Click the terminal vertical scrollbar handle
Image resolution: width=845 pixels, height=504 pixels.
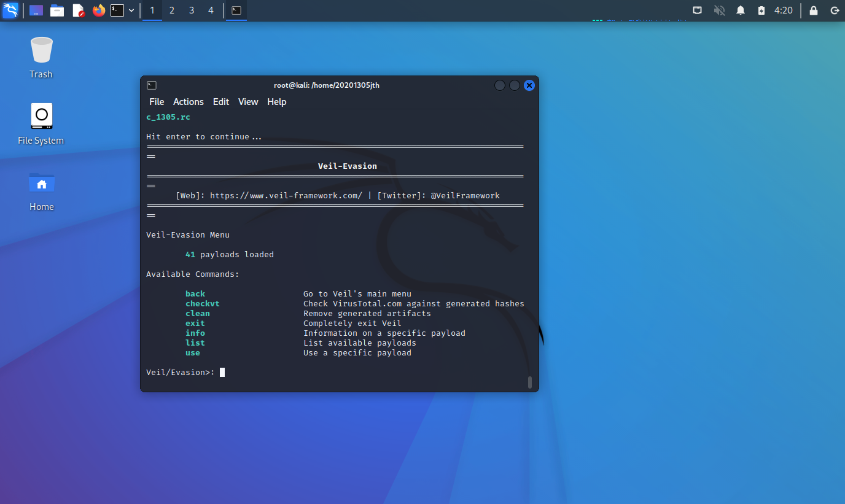530,382
